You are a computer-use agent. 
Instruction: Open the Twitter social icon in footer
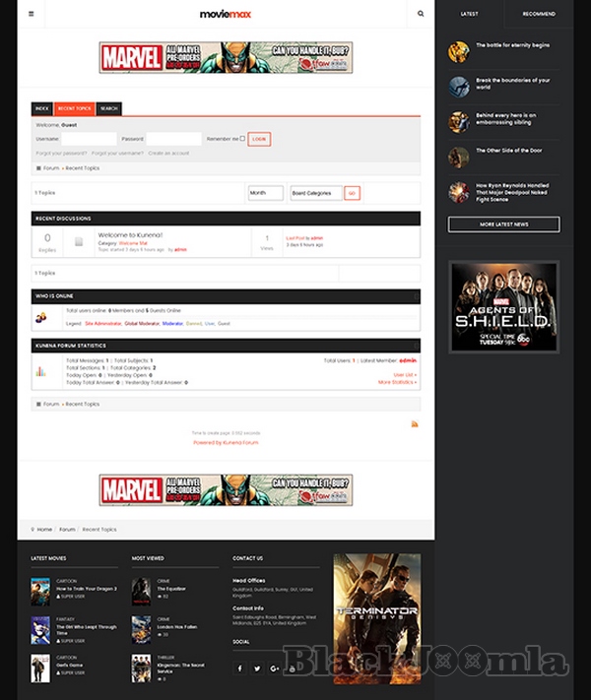(257, 668)
